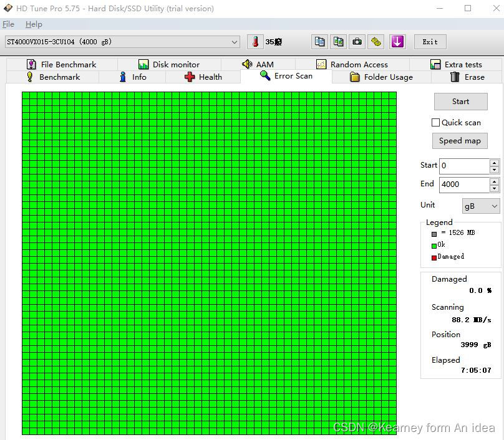This screenshot has width=504, height=440.
Task: Click the Position label
Action: (446, 335)
